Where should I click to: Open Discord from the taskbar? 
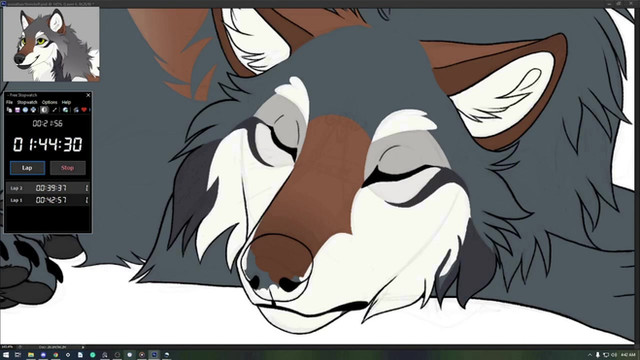click(43, 355)
